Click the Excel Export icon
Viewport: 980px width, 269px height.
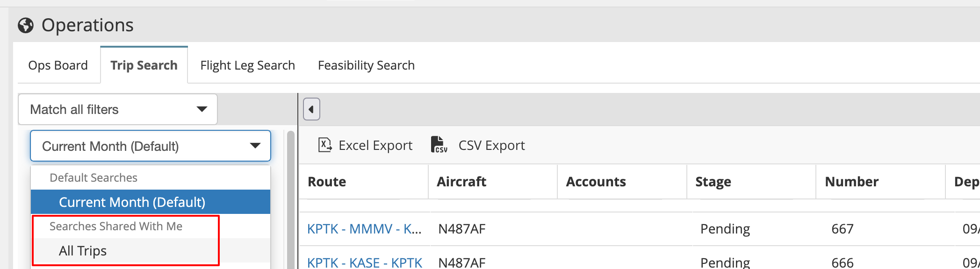click(x=325, y=145)
